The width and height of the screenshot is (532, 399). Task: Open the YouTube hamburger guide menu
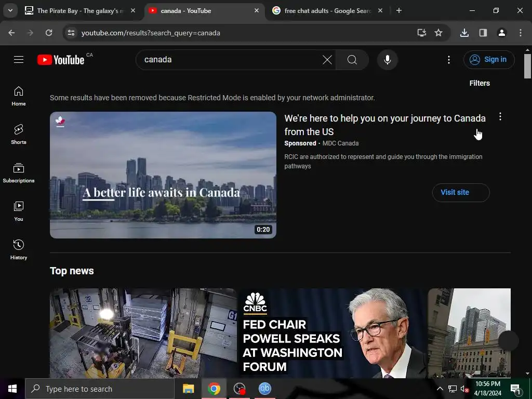tap(19, 60)
